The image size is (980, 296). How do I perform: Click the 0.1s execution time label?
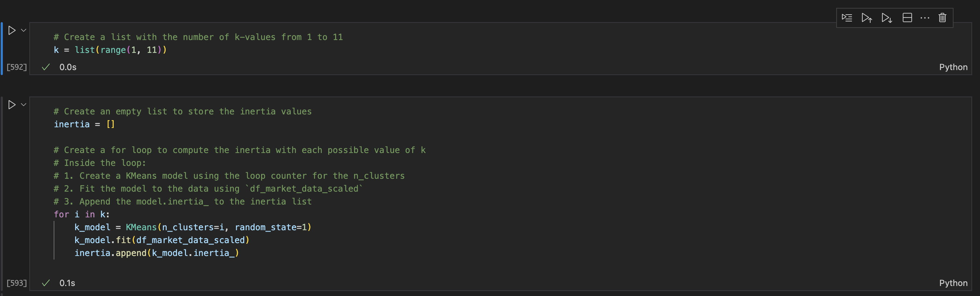coord(67,283)
